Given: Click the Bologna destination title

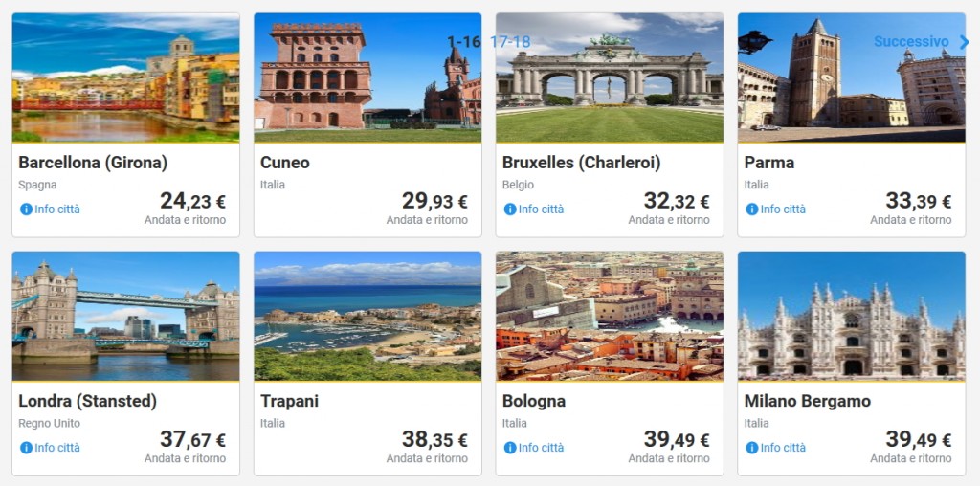Looking at the screenshot, I should (x=534, y=401).
